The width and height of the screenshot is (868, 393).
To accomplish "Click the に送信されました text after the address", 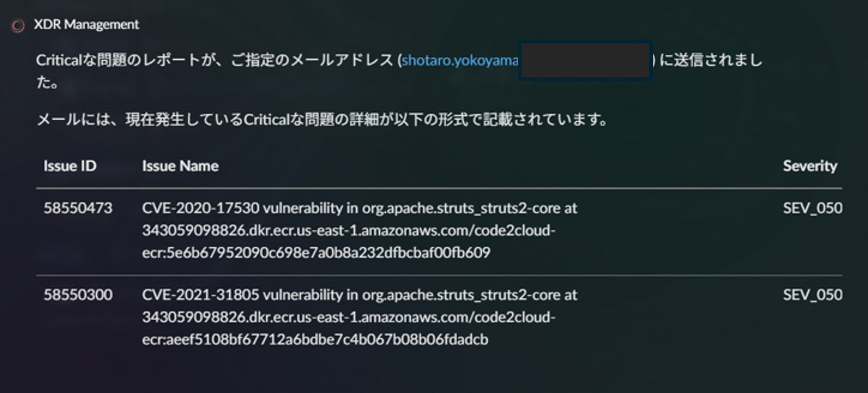I will pyautogui.click(x=710, y=61).
